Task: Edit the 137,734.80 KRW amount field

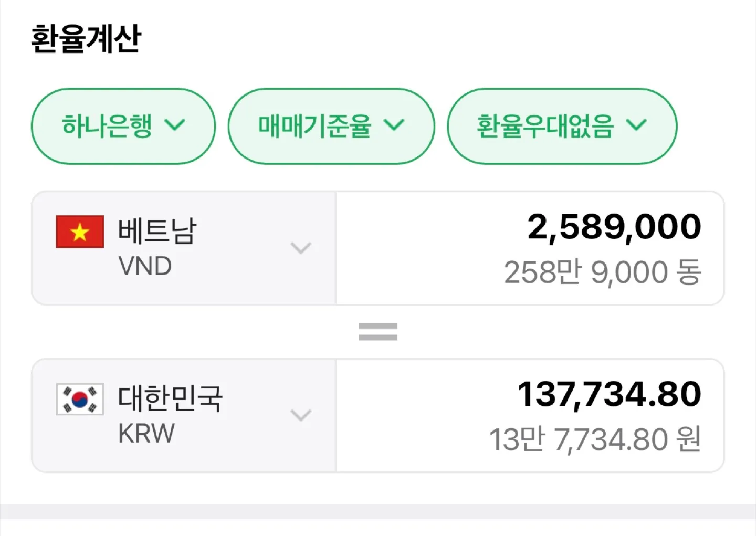Action: click(530, 415)
